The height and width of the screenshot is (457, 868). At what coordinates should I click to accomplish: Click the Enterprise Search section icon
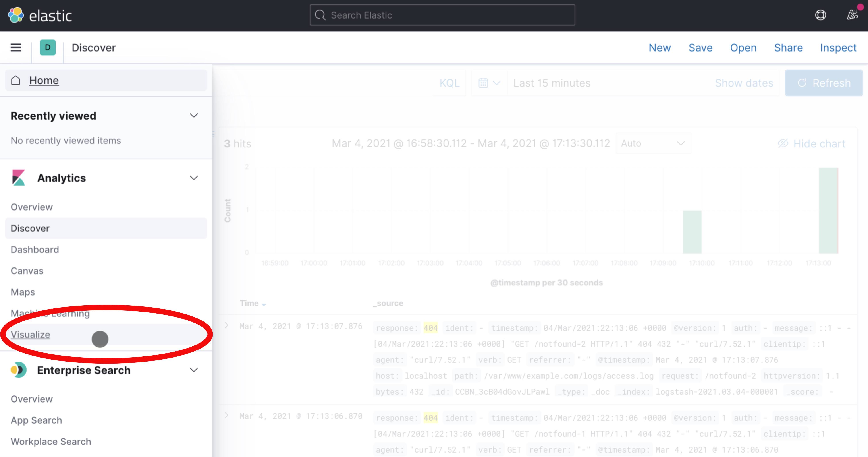19,370
